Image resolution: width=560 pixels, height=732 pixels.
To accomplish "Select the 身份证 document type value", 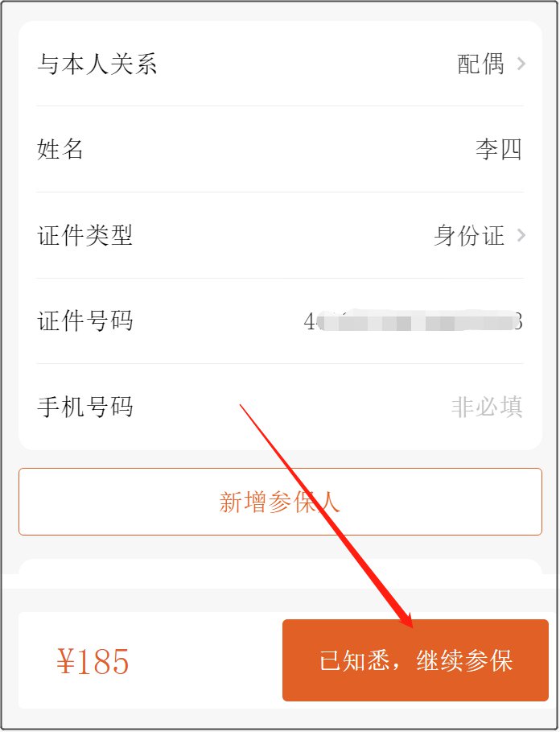I will click(469, 235).
